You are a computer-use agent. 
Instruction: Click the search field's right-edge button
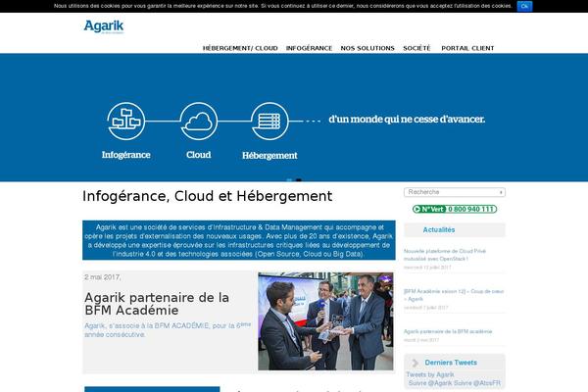(502, 192)
